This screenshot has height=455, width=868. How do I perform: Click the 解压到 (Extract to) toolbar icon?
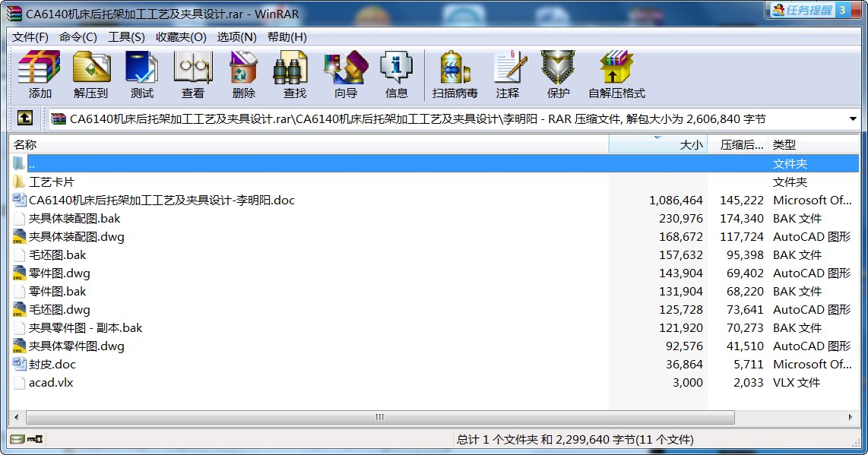(90, 68)
